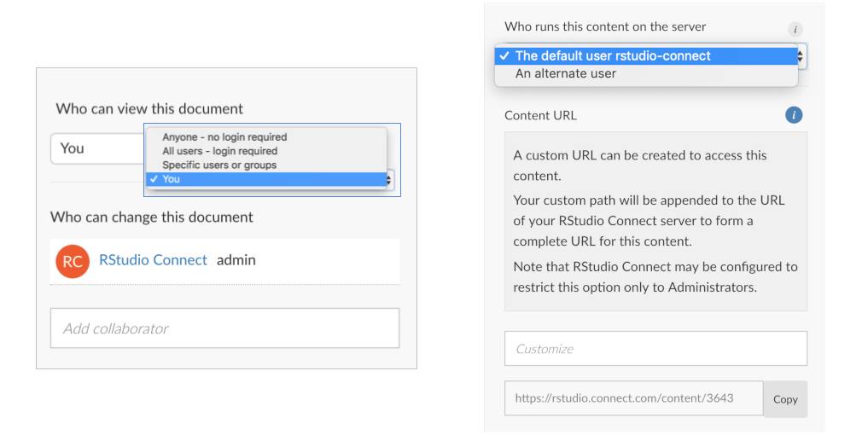The height and width of the screenshot is (435, 868).
Task: Click the blue Content URL info icon
Action: [794, 115]
